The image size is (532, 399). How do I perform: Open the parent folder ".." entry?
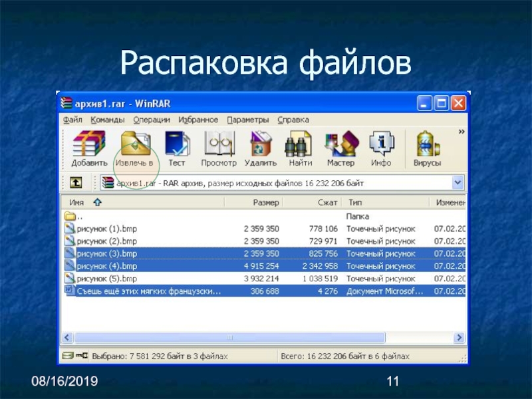80,216
